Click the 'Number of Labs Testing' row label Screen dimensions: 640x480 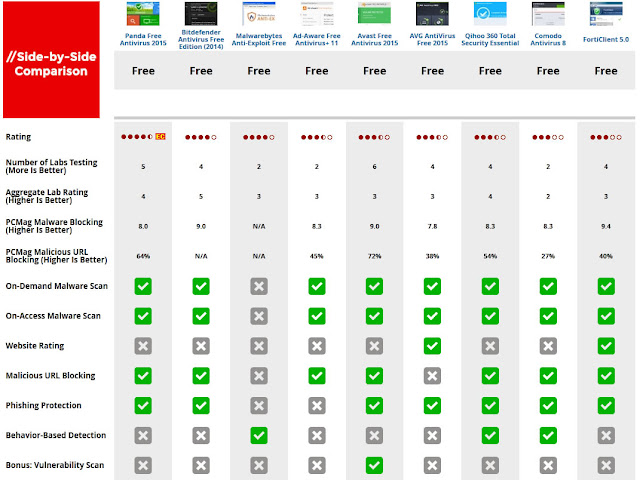coord(51,166)
